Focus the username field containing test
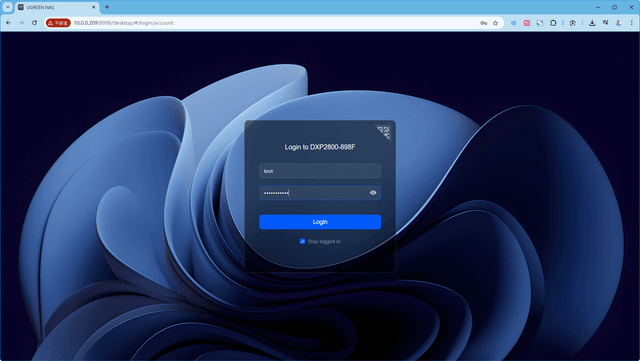640x361 pixels. [x=320, y=171]
